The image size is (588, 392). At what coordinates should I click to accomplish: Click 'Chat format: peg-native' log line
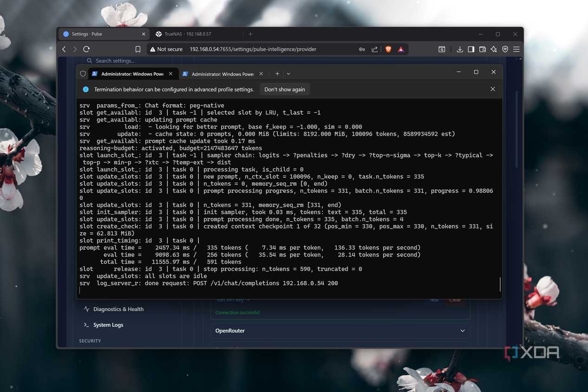(151, 105)
